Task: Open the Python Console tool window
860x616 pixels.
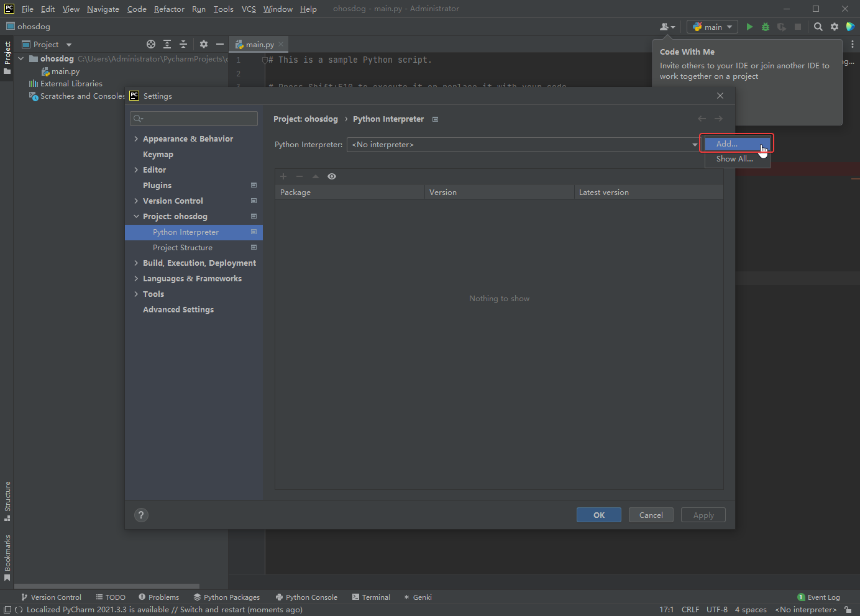Action: (x=306, y=597)
